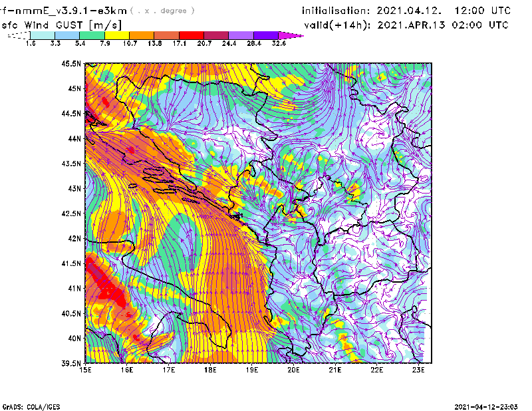Click the magenta arrow end of legend
The width and height of the screenshot is (532, 411).
point(290,35)
